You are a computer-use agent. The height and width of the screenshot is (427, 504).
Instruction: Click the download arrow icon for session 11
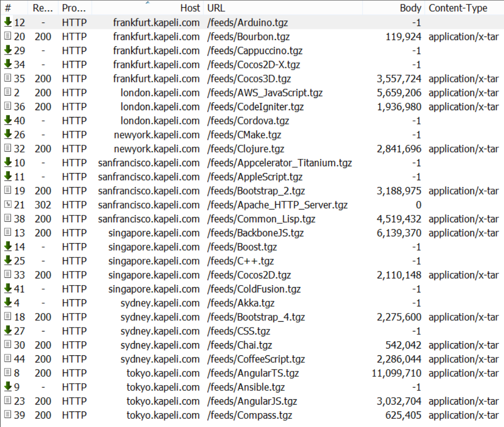tap(8, 176)
